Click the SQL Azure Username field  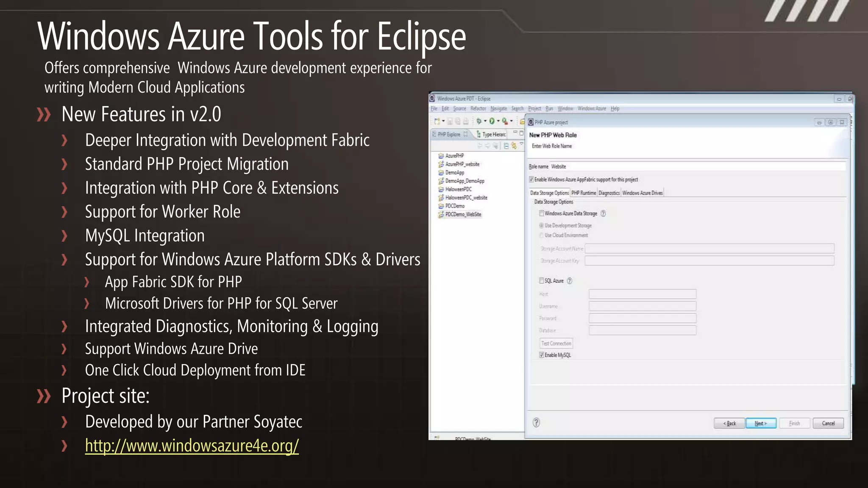coord(643,306)
